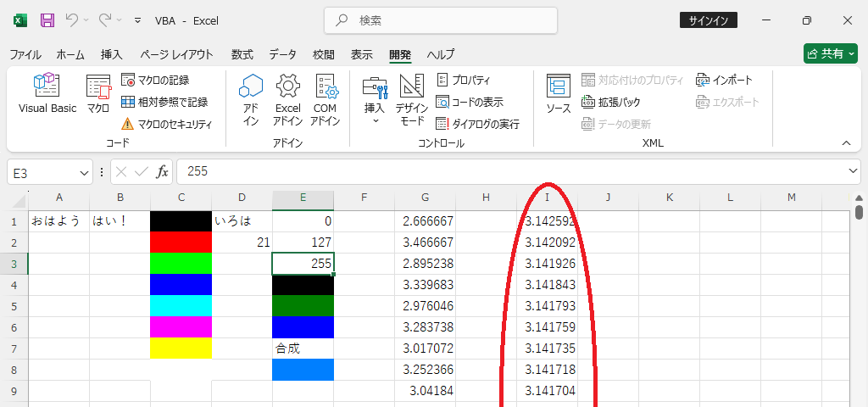
Task: Click the 共有 share button
Action: [x=831, y=53]
